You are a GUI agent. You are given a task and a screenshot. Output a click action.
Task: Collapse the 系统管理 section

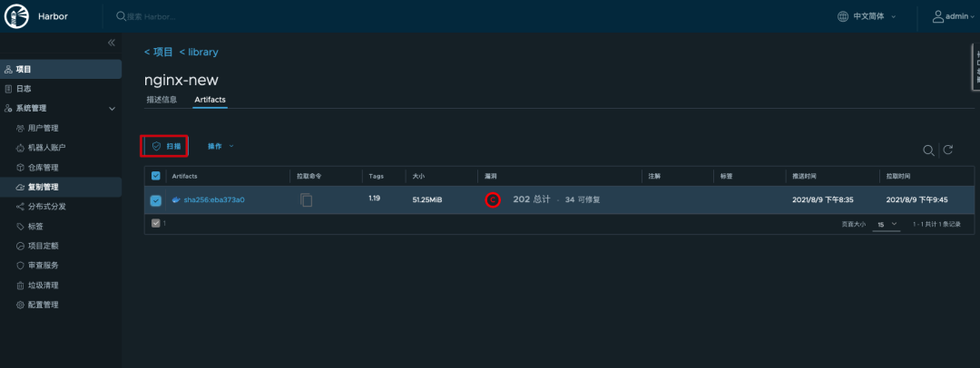point(112,109)
